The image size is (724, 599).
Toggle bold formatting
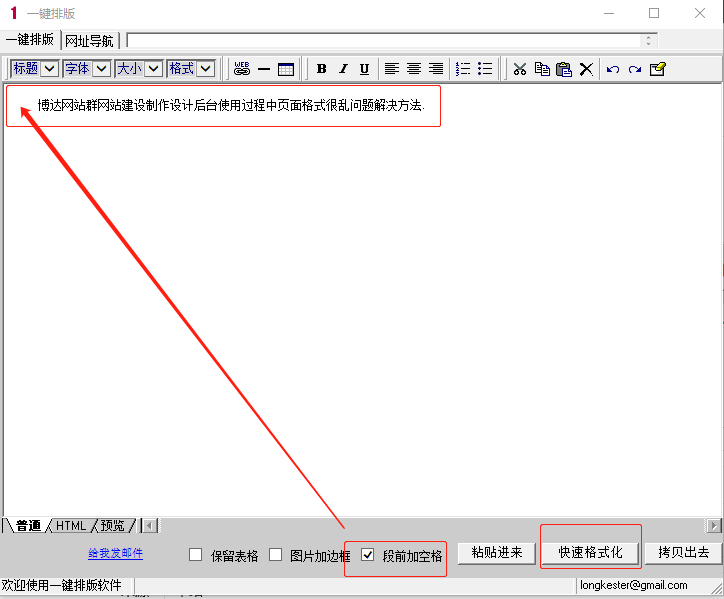click(321, 69)
